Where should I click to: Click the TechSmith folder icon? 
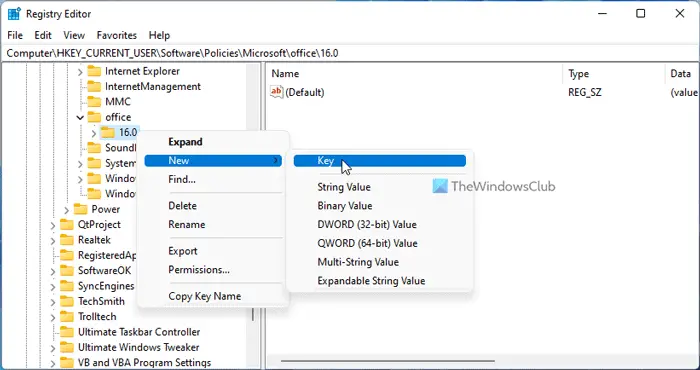tap(67, 301)
